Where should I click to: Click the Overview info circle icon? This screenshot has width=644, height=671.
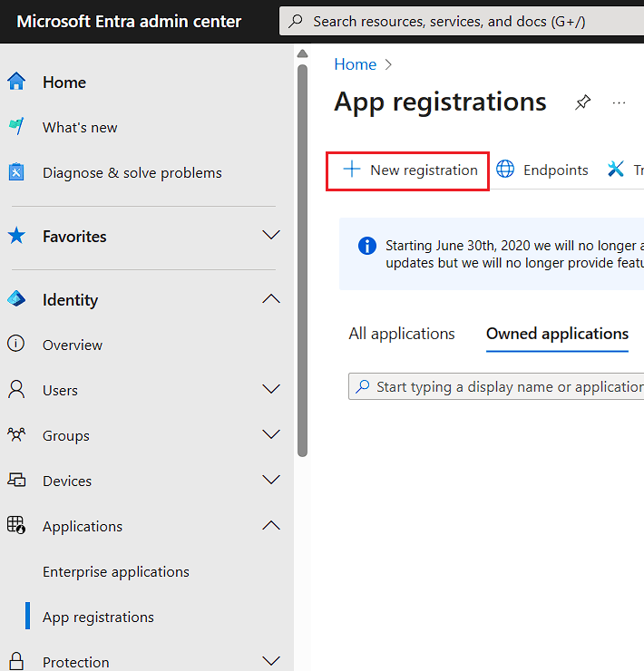click(16, 344)
